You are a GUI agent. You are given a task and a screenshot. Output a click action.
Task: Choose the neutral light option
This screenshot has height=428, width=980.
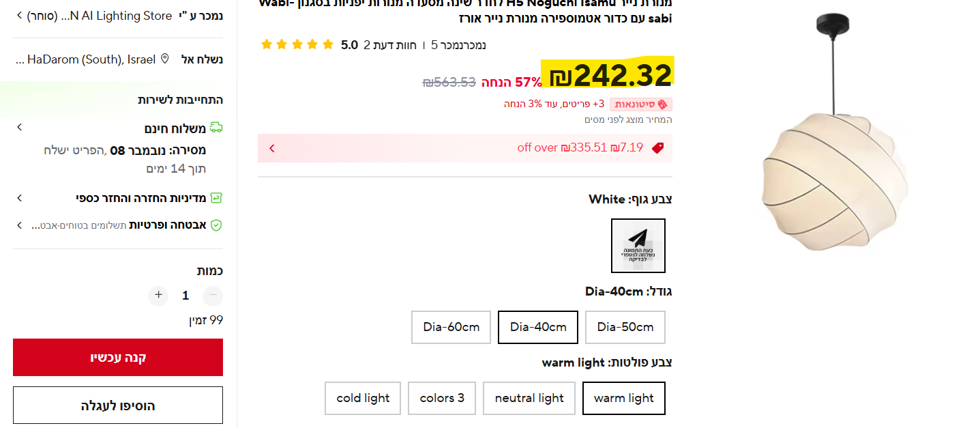tap(529, 398)
